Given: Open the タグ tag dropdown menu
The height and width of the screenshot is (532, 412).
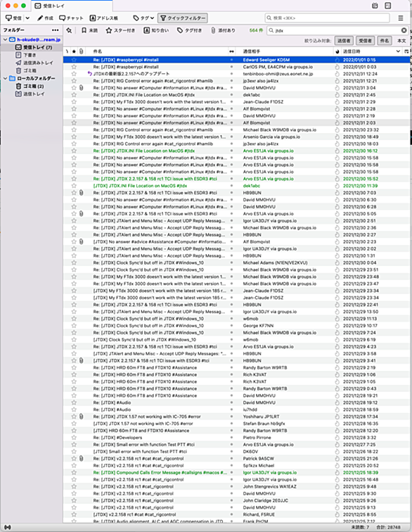Looking at the screenshot, I should [x=143, y=18].
